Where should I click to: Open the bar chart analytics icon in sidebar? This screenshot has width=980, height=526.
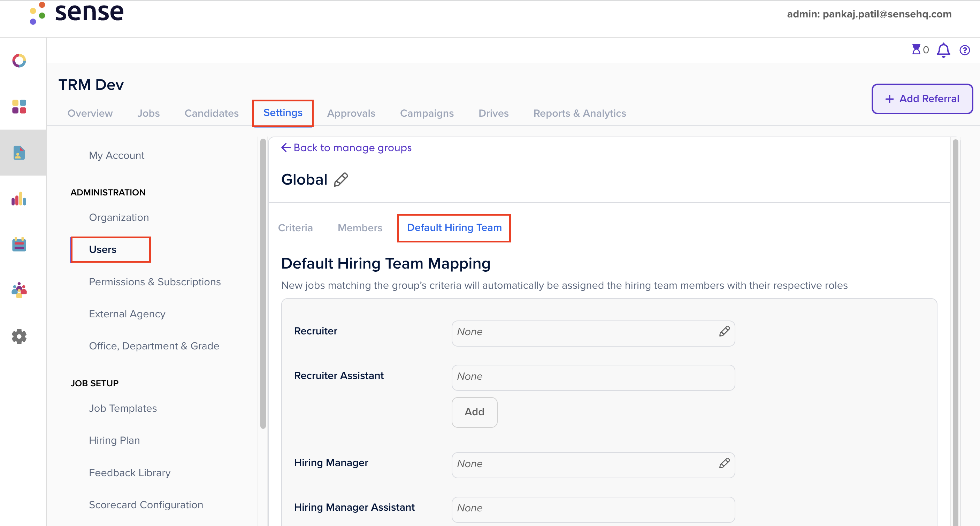[19, 199]
